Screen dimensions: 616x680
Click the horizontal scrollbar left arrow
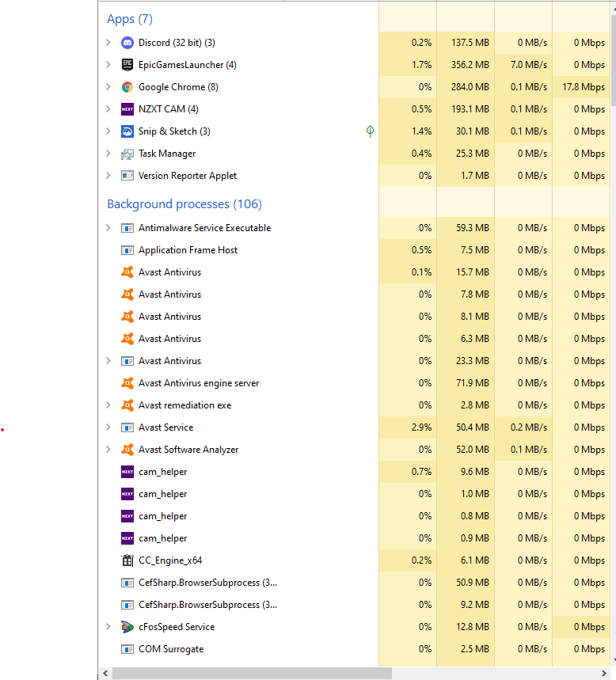click(105, 673)
